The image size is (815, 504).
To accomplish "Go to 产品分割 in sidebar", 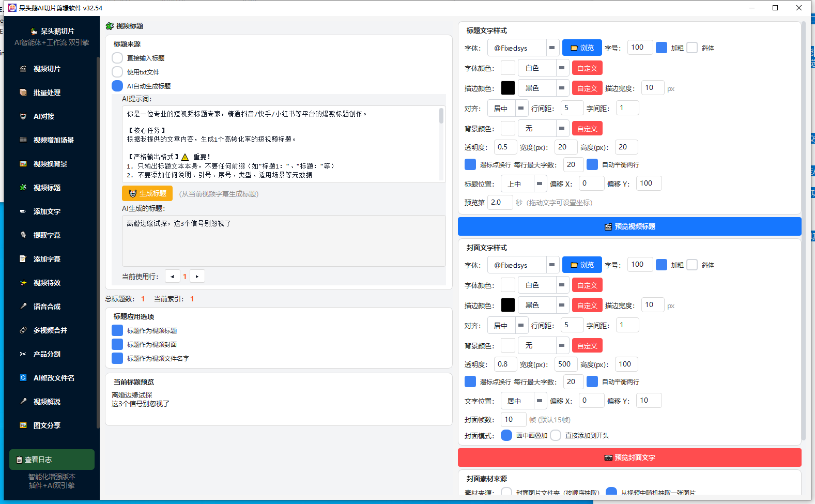I will click(x=47, y=354).
